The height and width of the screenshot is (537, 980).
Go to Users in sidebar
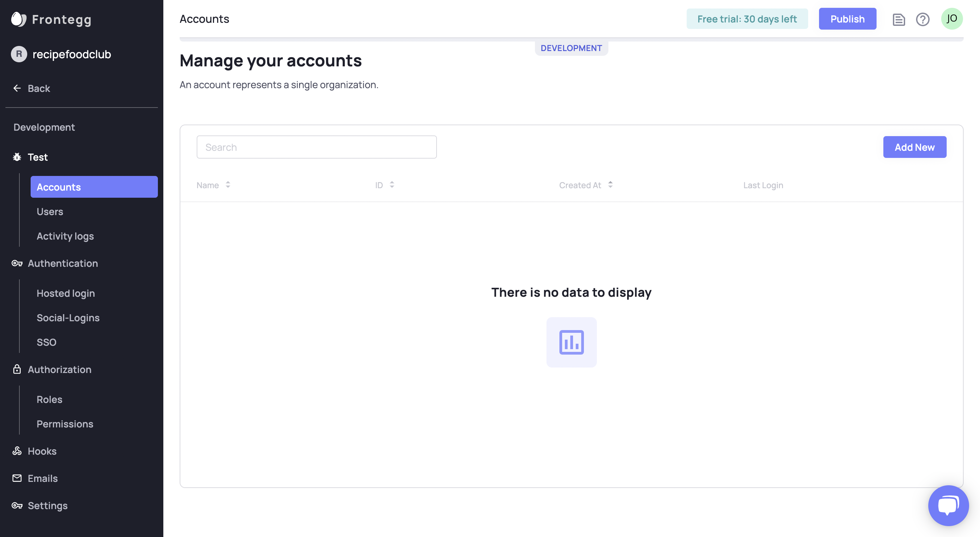50,212
